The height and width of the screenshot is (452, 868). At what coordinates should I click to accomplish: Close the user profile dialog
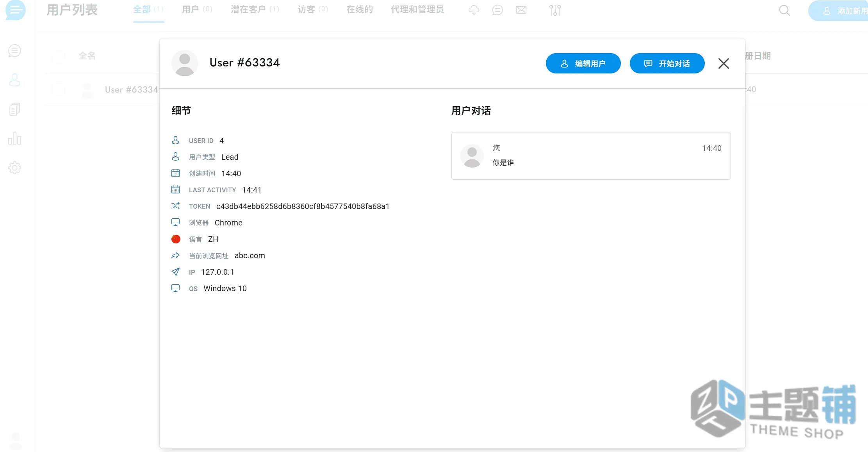coord(724,63)
